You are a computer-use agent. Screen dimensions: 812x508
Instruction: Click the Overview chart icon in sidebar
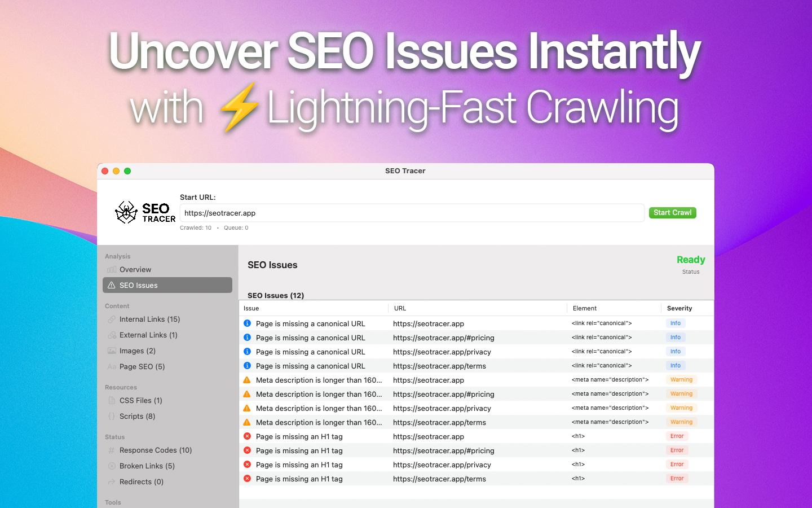click(112, 270)
